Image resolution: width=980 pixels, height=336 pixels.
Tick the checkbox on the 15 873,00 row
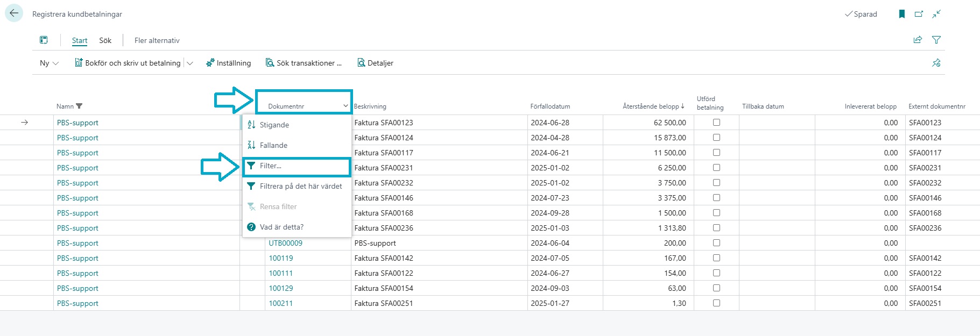[716, 138]
